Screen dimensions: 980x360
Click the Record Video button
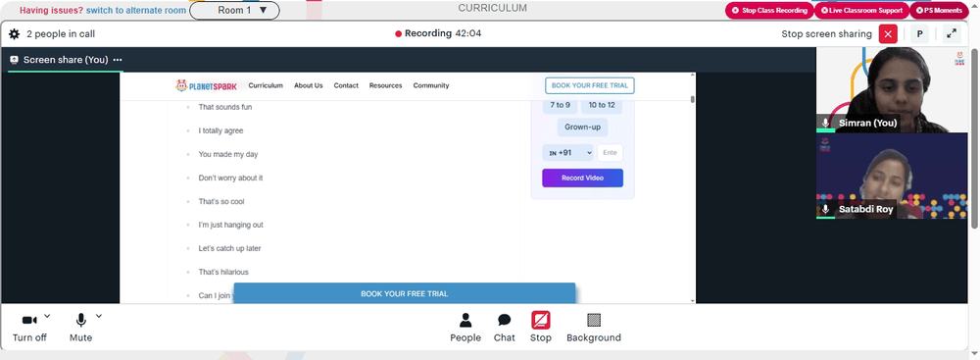pyautogui.click(x=582, y=178)
